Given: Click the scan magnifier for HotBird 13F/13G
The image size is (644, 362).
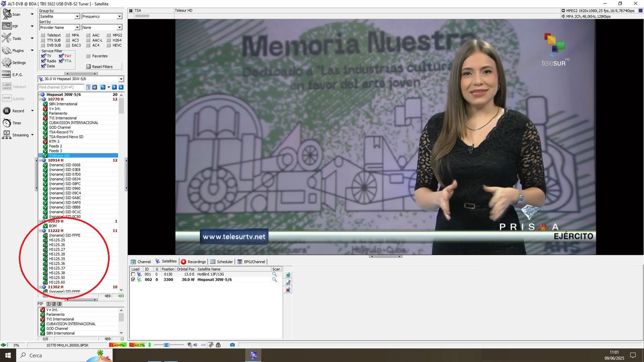Looking at the screenshot, I should tap(275, 275).
